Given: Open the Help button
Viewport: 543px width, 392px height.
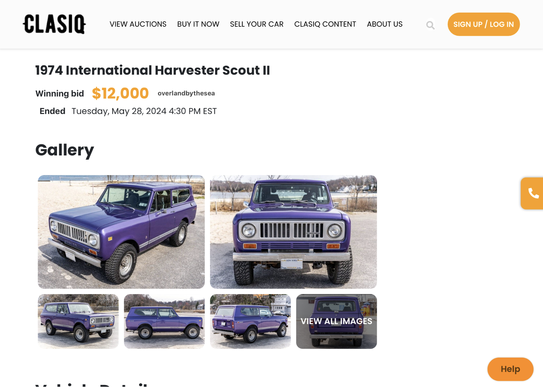Looking at the screenshot, I should [x=510, y=369].
